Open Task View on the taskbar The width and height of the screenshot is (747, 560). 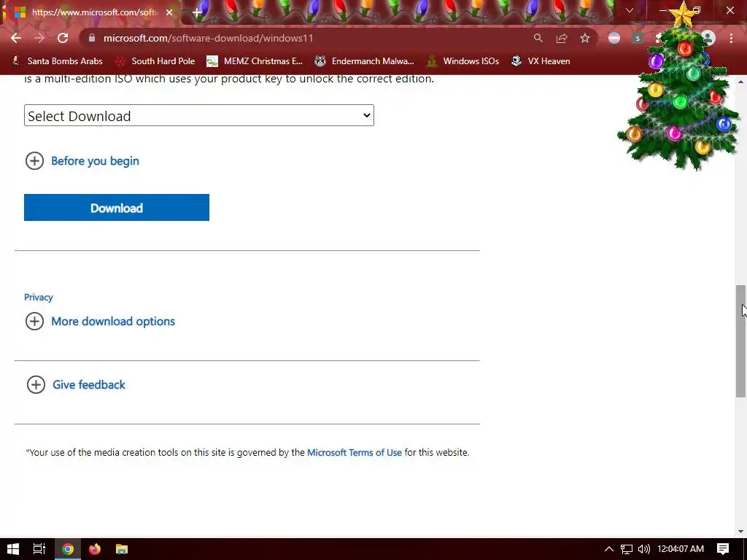(39, 549)
